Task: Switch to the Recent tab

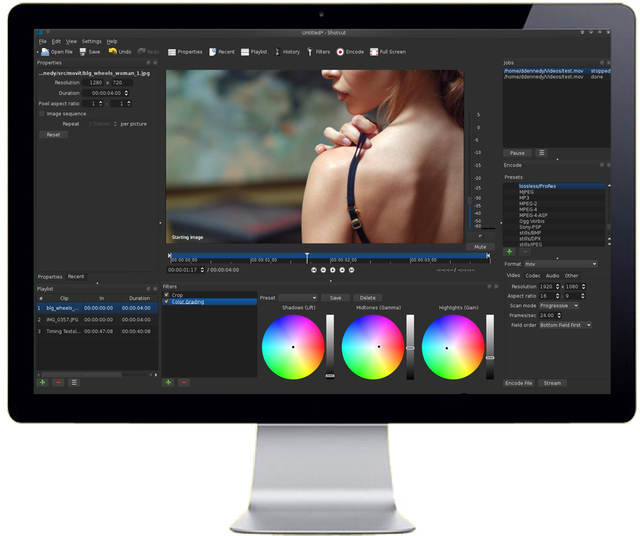Action: 76,276
